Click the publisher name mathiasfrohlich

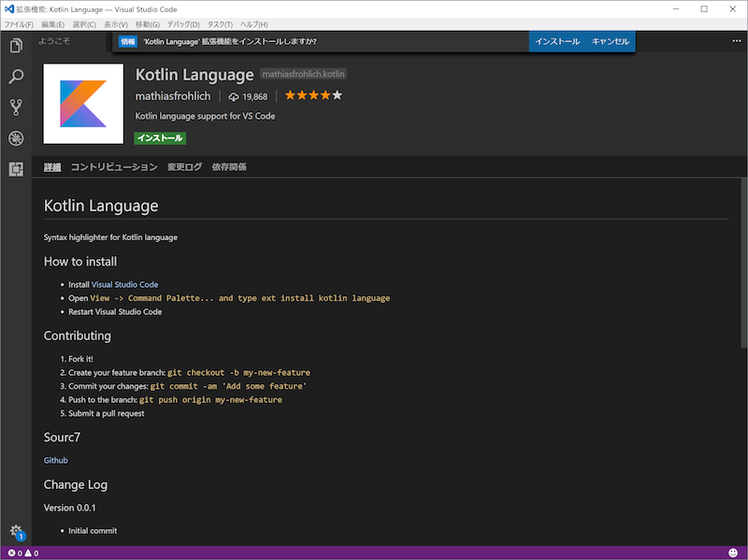pos(173,96)
